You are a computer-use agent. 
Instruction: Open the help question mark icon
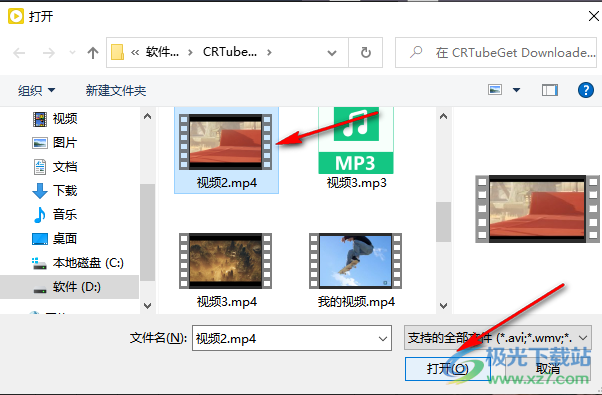pos(585,90)
